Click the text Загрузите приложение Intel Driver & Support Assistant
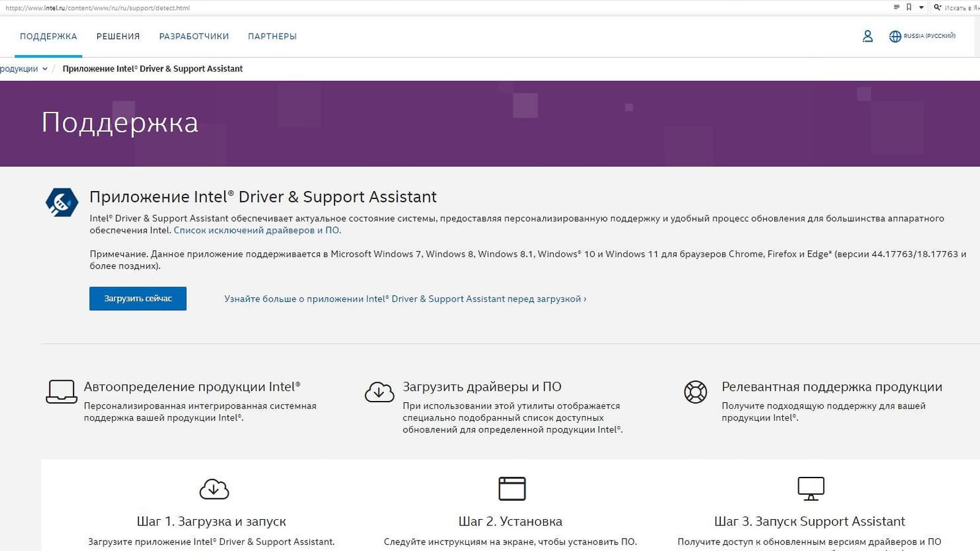 [x=211, y=542]
